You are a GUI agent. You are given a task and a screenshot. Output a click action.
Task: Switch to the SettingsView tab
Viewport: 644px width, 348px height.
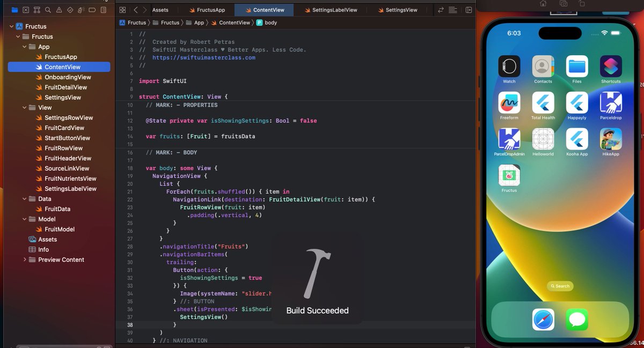click(x=397, y=10)
